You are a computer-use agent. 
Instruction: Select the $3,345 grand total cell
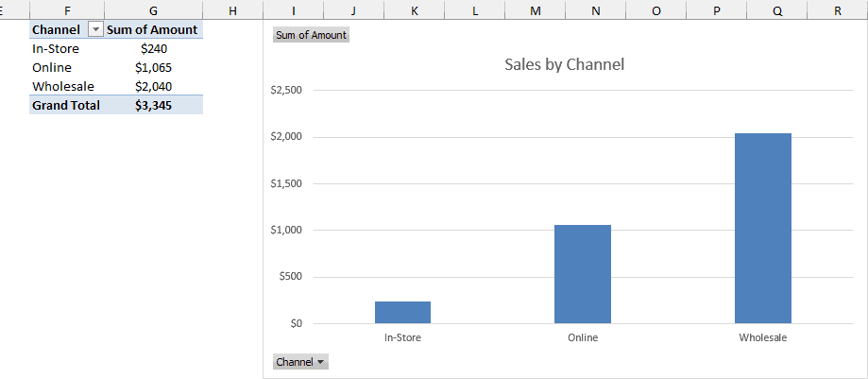pyautogui.click(x=154, y=105)
